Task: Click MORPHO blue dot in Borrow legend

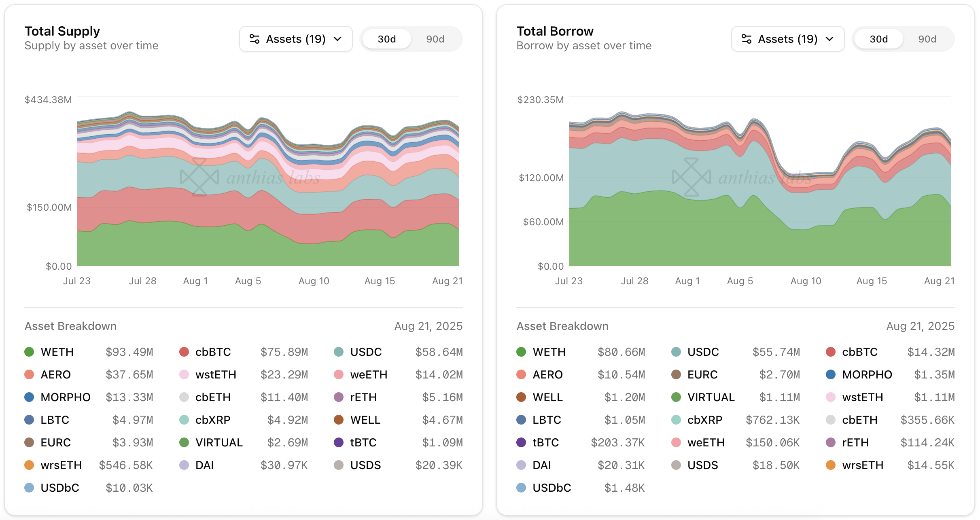Action: click(x=831, y=374)
